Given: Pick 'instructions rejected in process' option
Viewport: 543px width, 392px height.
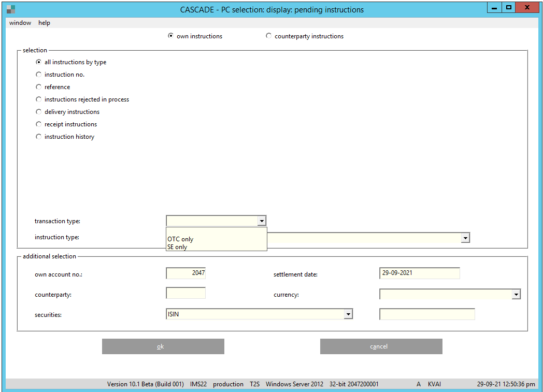Looking at the screenshot, I should tap(39, 99).
